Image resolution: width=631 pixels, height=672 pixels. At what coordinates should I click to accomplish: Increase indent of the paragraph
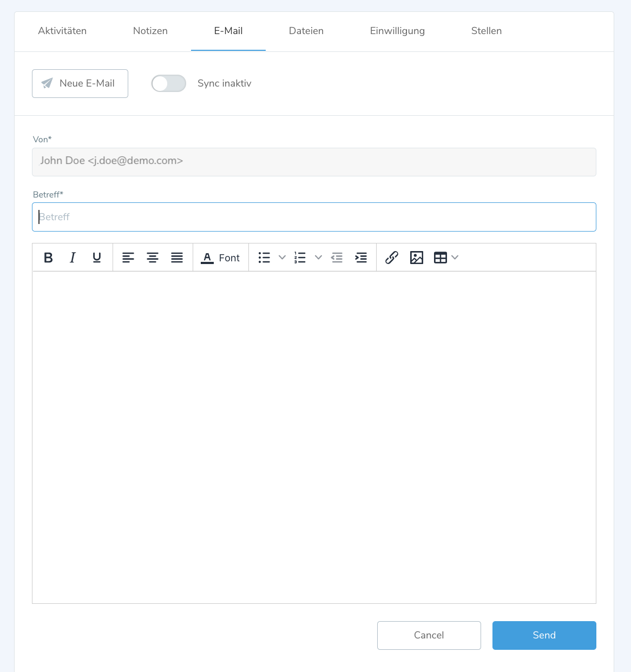361,258
